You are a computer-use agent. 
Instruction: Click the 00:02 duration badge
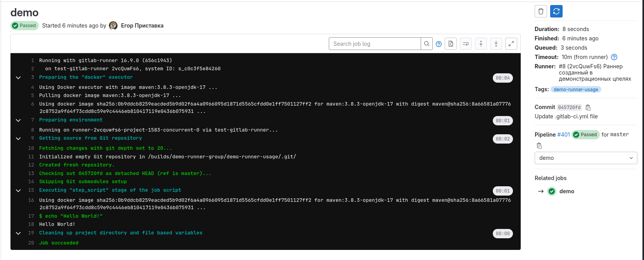coord(503,139)
